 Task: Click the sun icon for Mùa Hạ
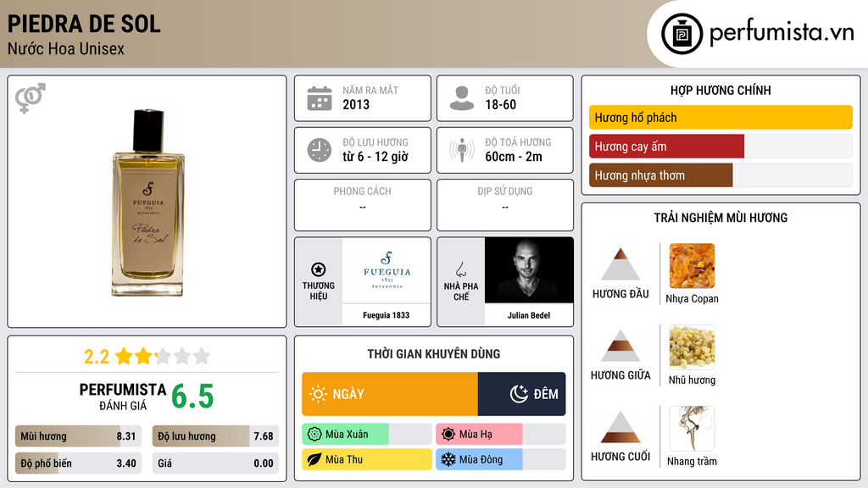coord(448,435)
